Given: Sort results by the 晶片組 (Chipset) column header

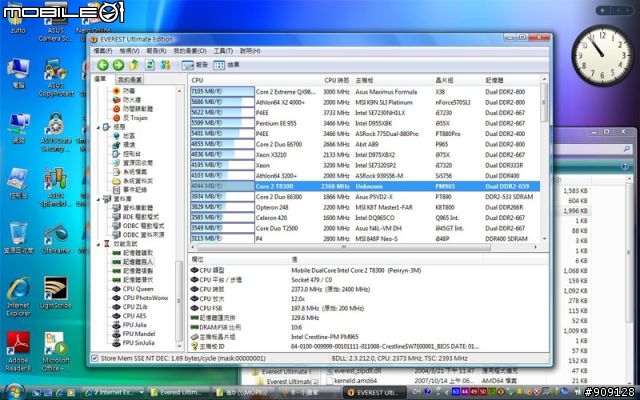Looking at the screenshot, I should coord(458,80).
